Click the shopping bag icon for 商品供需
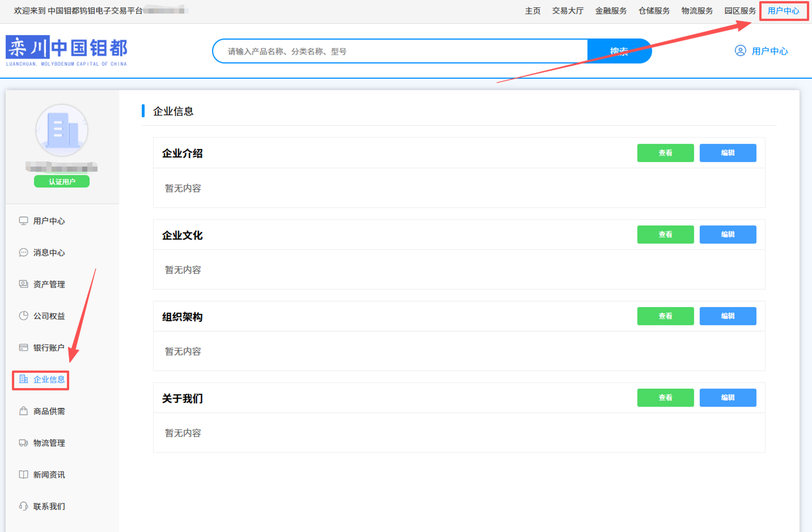This screenshot has width=812, height=532. (24, 411)
